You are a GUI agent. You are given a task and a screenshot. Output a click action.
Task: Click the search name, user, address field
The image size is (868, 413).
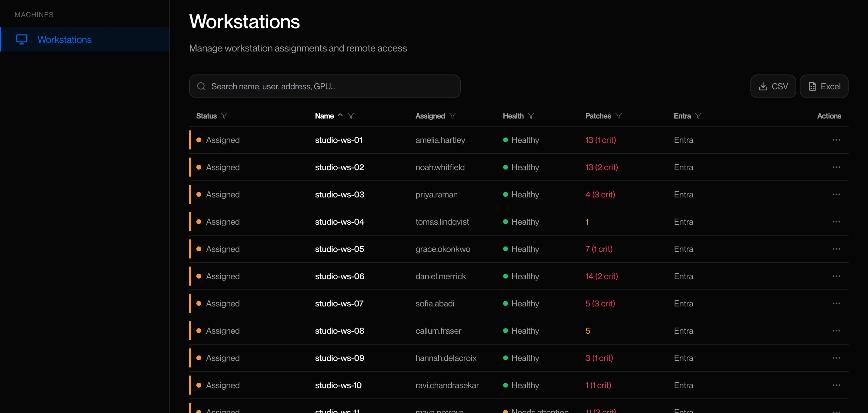pos(325,86)
